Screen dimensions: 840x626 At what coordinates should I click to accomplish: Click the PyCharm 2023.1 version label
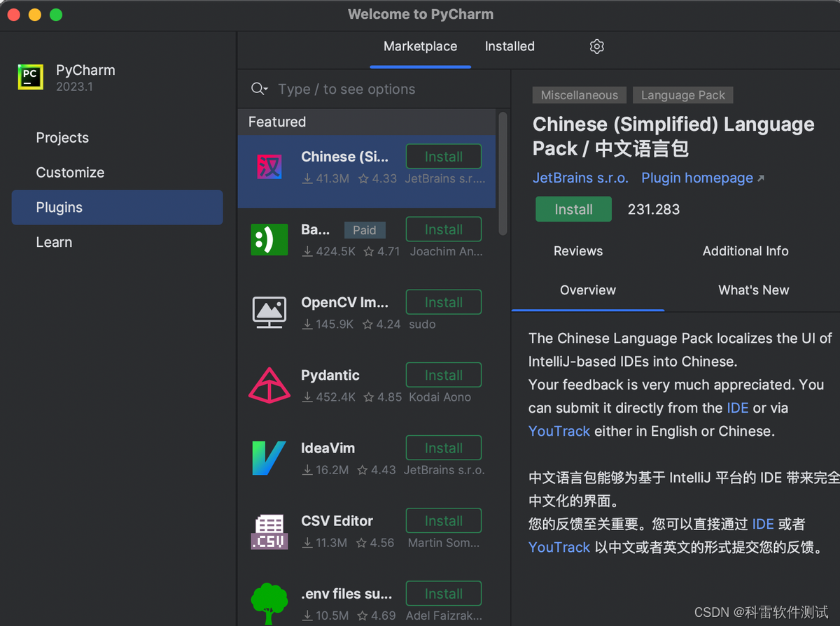pyautogui.click(x=74, y=87)
